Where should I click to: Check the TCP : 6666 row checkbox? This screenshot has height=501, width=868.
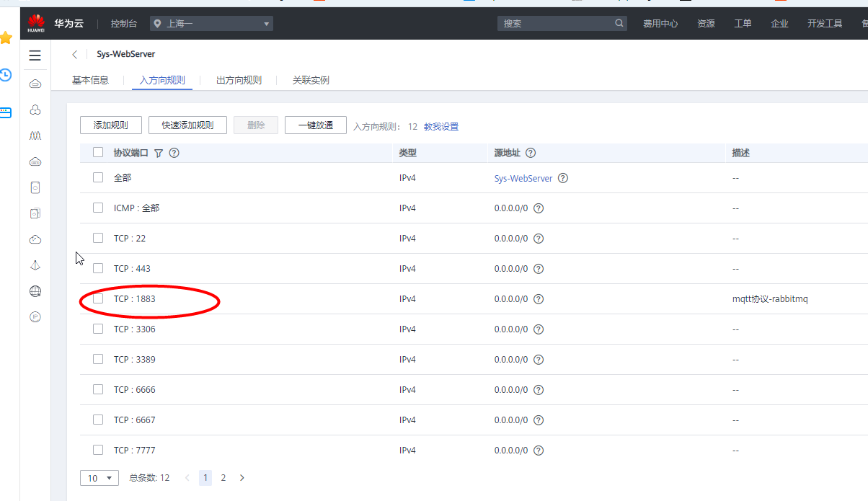click(98, 389)
